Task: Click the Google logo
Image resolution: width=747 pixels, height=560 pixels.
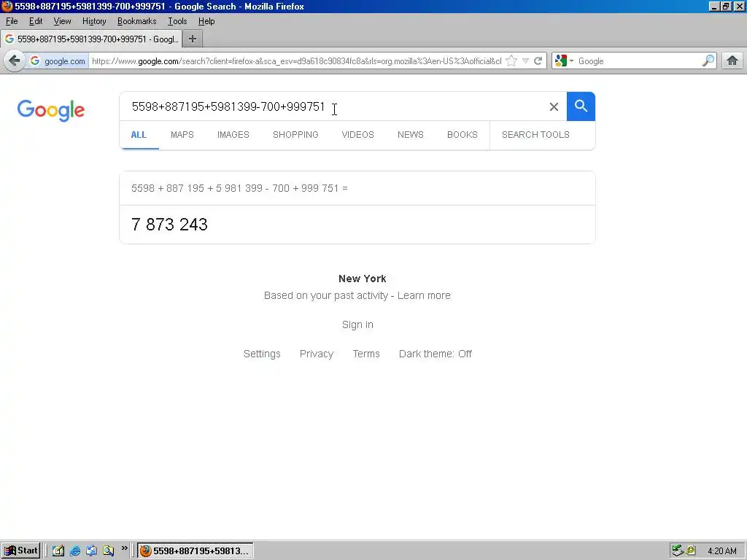Action: pyautogui.click(x=51, y=111)
